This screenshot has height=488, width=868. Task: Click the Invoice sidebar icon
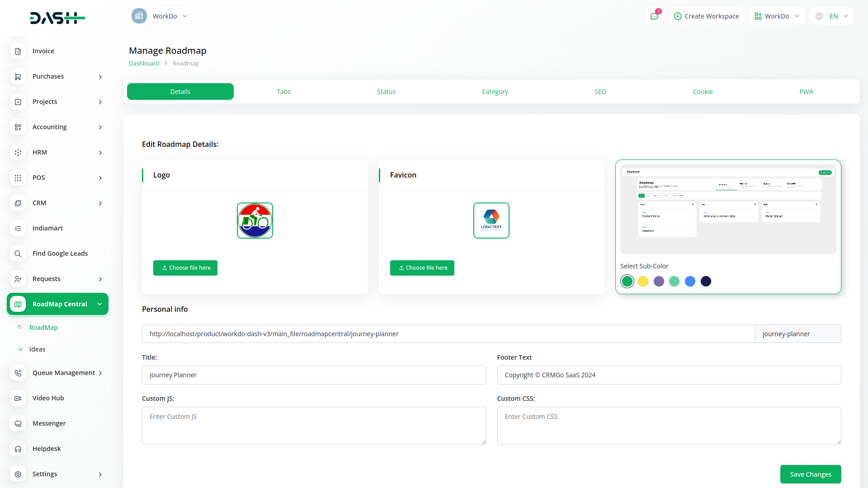[18, 51]
